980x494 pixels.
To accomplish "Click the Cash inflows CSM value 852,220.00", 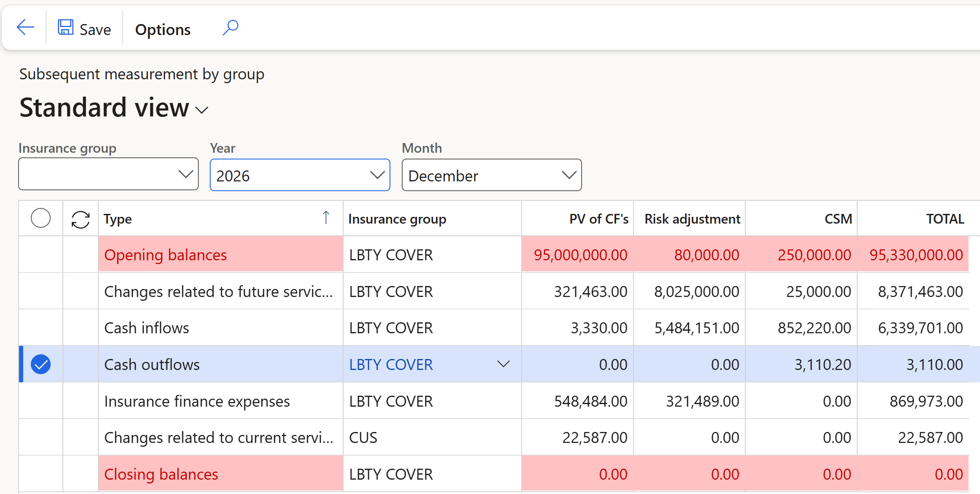I will (x=814, y=328).
